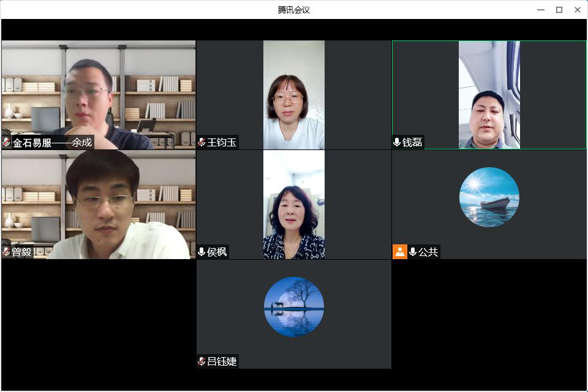Select 王钧玉's video feed
588x392 pixels.
[294, 95]
